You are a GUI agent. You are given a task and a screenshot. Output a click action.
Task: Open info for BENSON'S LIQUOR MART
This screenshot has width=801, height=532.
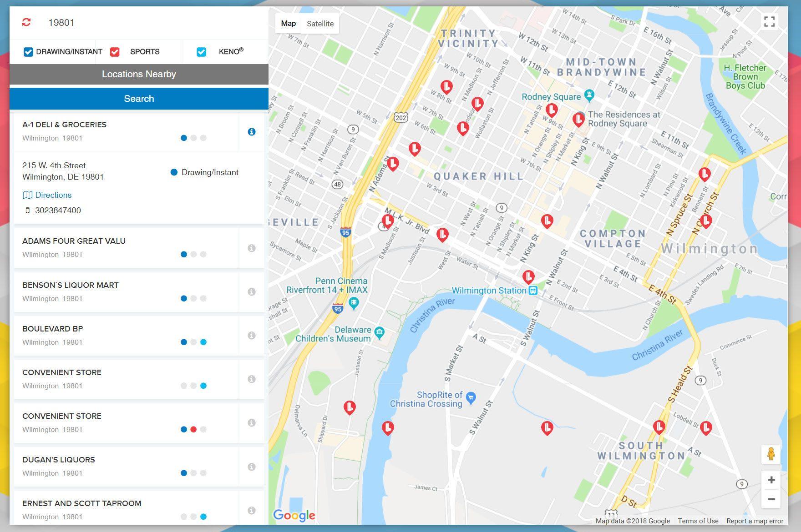(x=252, y=291)
